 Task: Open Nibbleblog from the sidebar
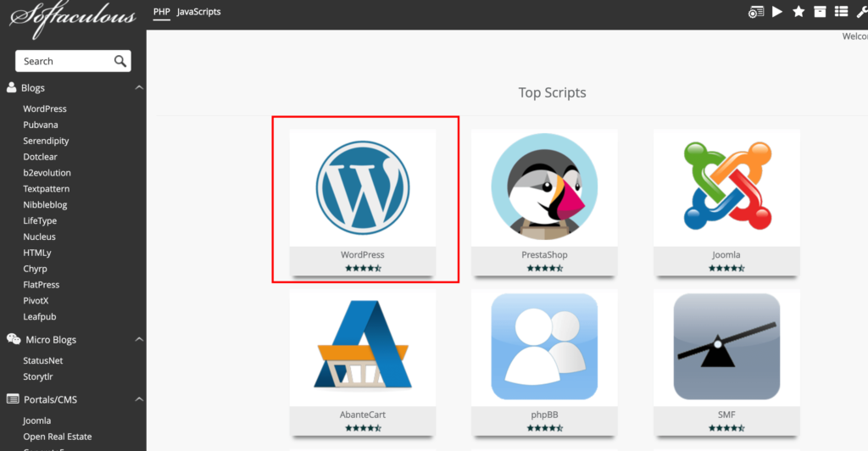[45, 205]
